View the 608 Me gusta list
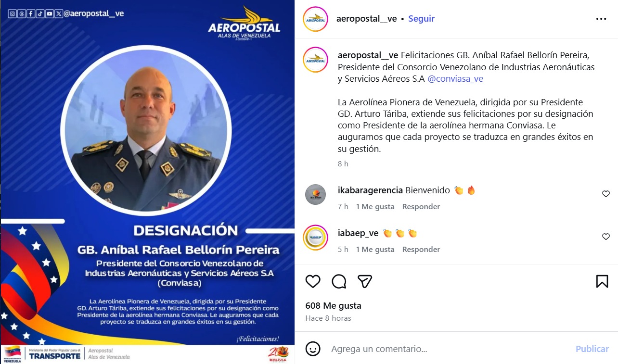 tap(333, 306)
